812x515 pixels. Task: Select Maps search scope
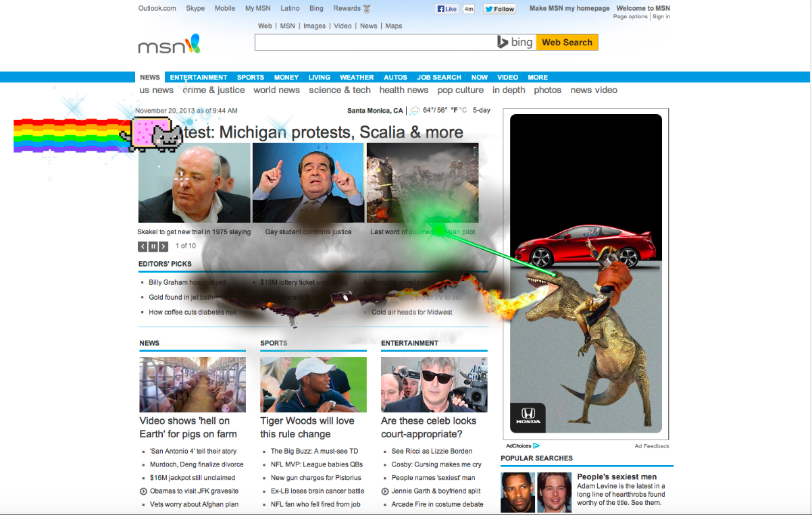(x=394, y=26)
